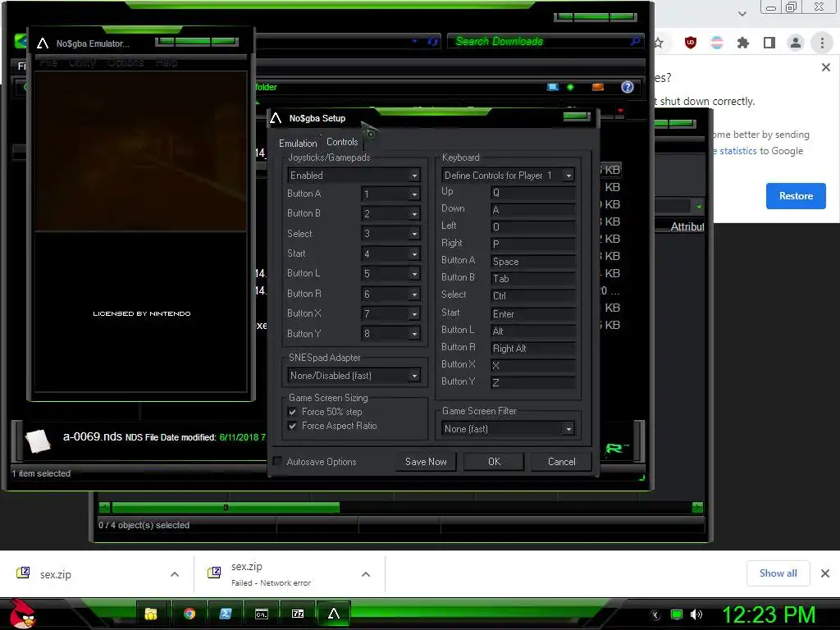Switch to the Controls tab
840x630 pixels.
point(342,142)
